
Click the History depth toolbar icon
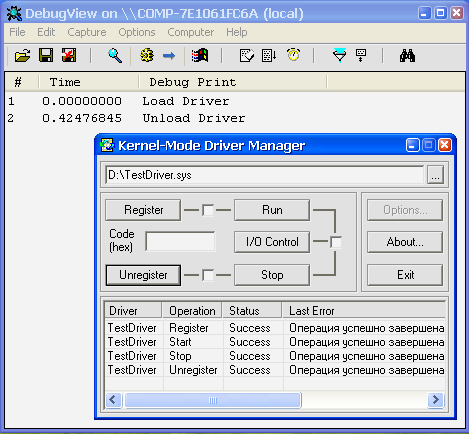tap(247, 56)
